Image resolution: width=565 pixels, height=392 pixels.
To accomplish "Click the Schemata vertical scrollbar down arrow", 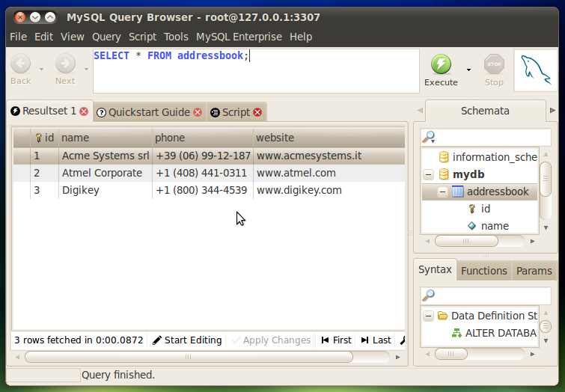I will pyautogui.click(x=546, y=227).
